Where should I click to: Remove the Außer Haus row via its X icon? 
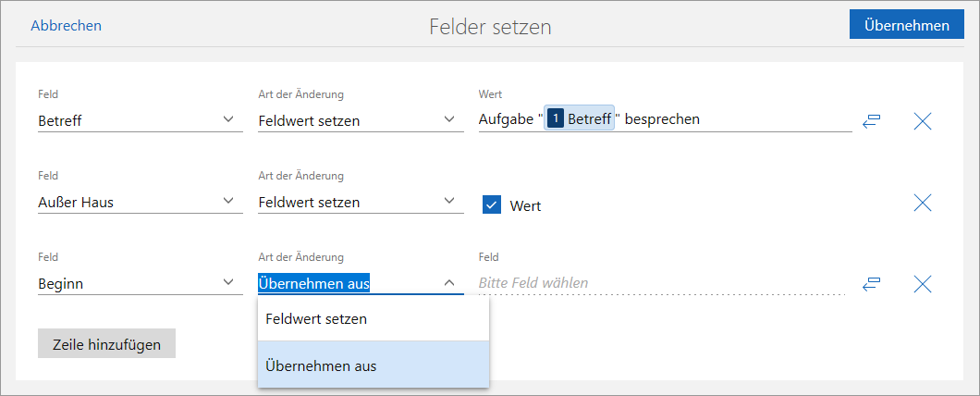click(922, 203)
